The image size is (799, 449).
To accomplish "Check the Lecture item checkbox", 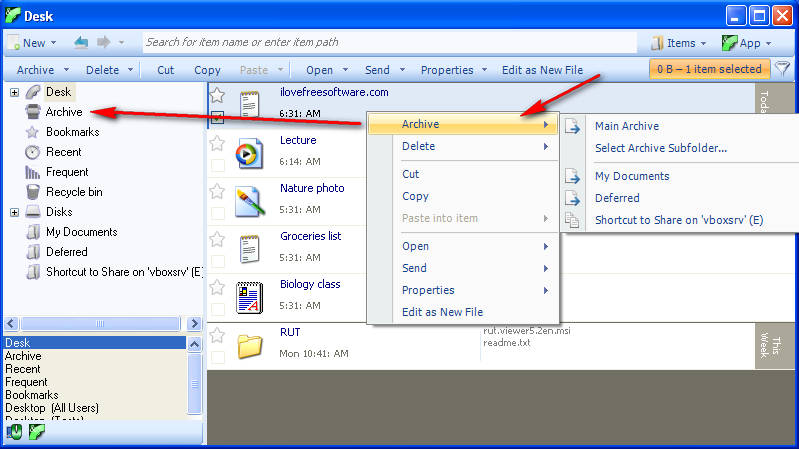I will (217, 164).
